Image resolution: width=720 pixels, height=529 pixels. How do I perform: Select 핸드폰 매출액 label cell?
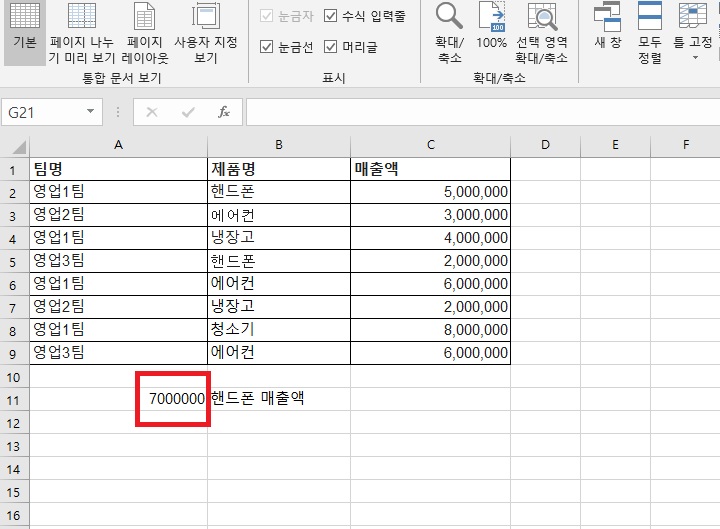click(279, 399)
